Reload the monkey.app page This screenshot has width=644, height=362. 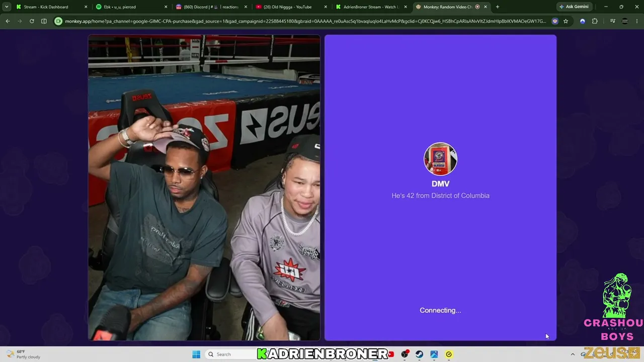[32, 21]
